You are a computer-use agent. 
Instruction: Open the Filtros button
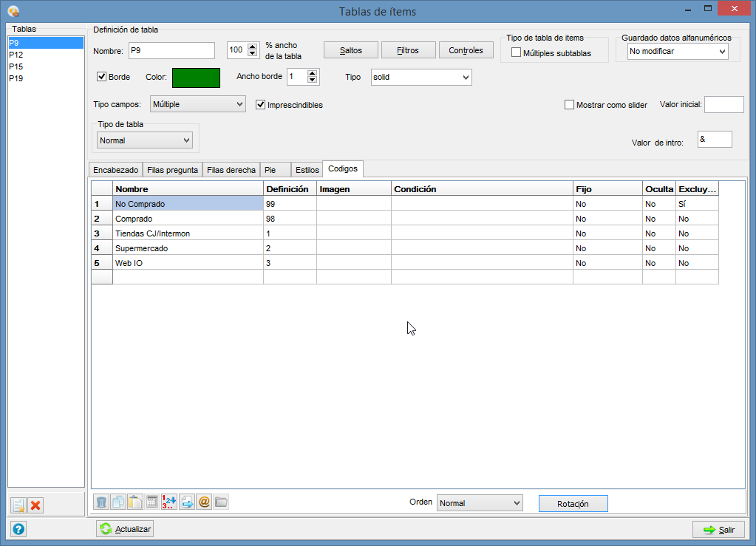click(x=408, y=50)
